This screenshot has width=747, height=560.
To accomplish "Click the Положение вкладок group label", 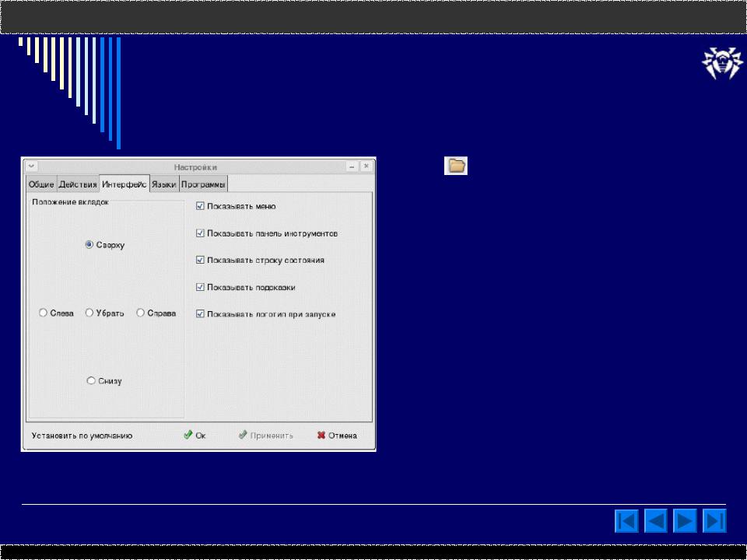I will coord(71,202).
